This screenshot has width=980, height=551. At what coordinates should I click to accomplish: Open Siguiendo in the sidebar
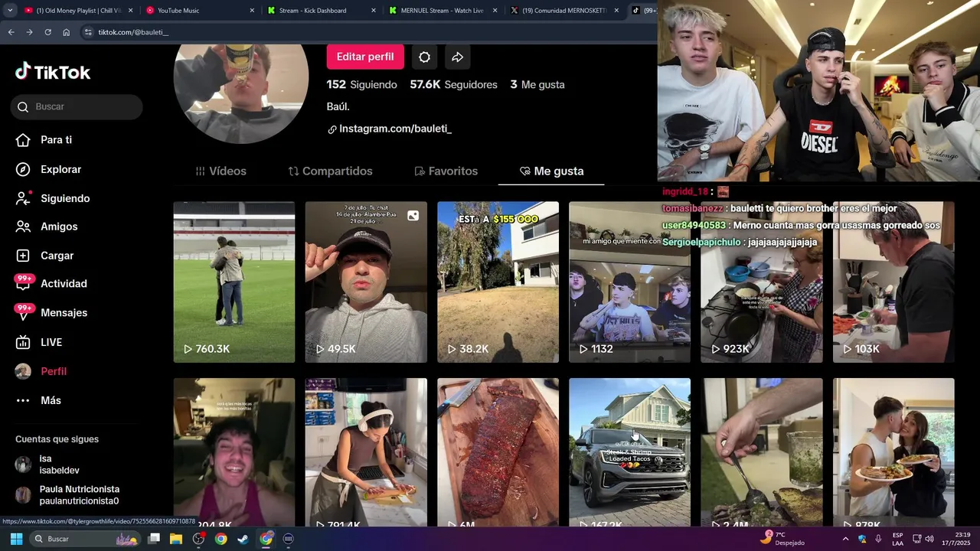pyautogui.click(x=54, y=198)
